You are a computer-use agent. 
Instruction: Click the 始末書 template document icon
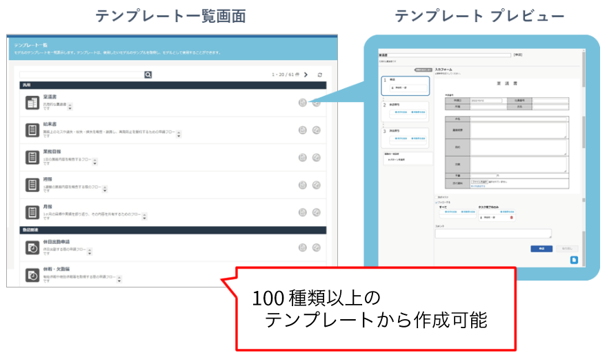pos(32,130)
